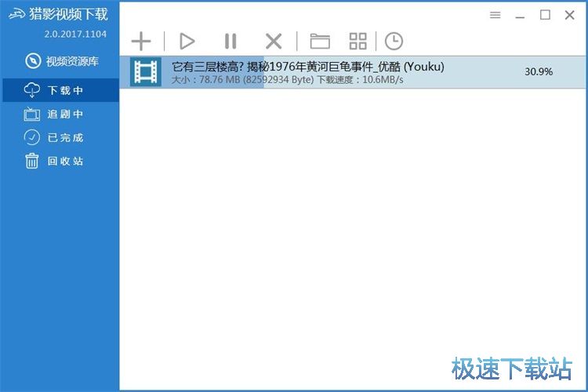Pause the download with pause icon
Image resolution: width=588 pixels, height=392 pixels.
(230, 41)
